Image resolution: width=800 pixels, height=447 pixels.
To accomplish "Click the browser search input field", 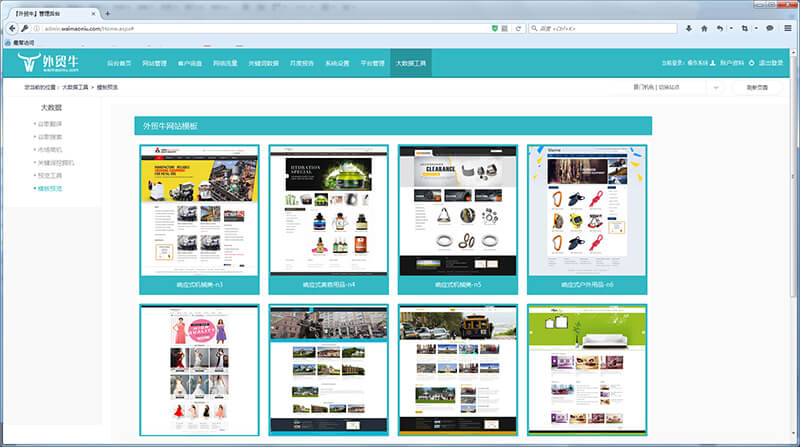I will coord(600,28).
